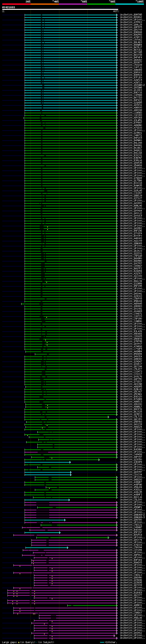Click hit label UniRef100_Q1RLA5

131,191
